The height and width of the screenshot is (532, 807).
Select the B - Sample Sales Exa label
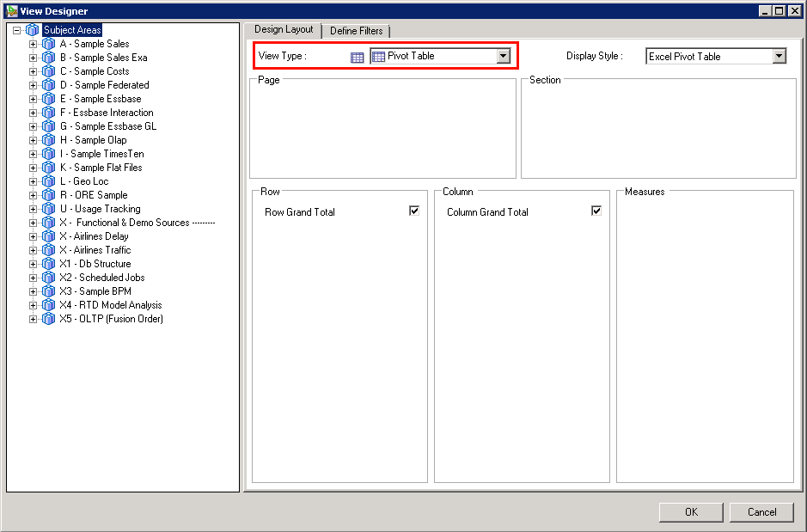coord(103,58)
